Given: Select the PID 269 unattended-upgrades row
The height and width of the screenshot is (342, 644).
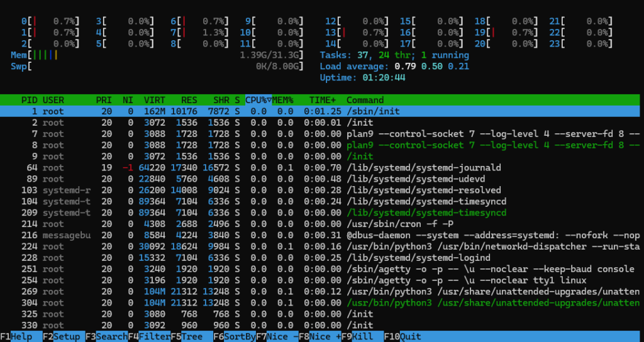Looking at the screenshot, I should pyautogui.click(x=320, y=292).
